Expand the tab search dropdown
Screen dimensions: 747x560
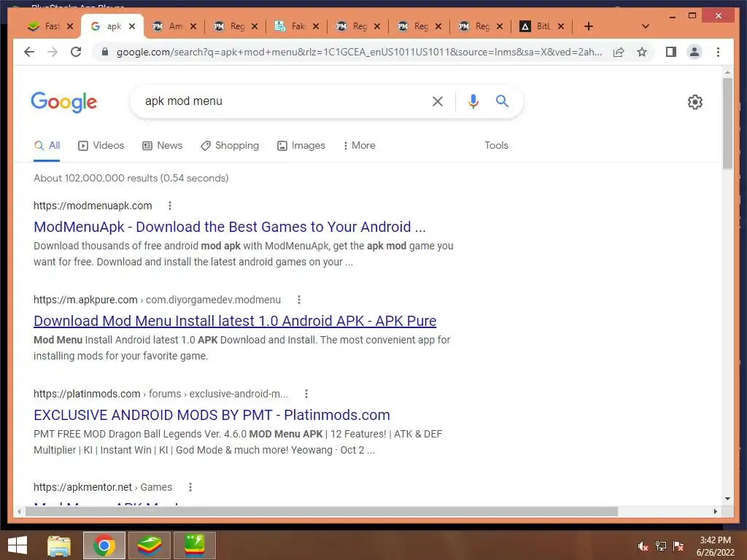(x=646, y=26)
